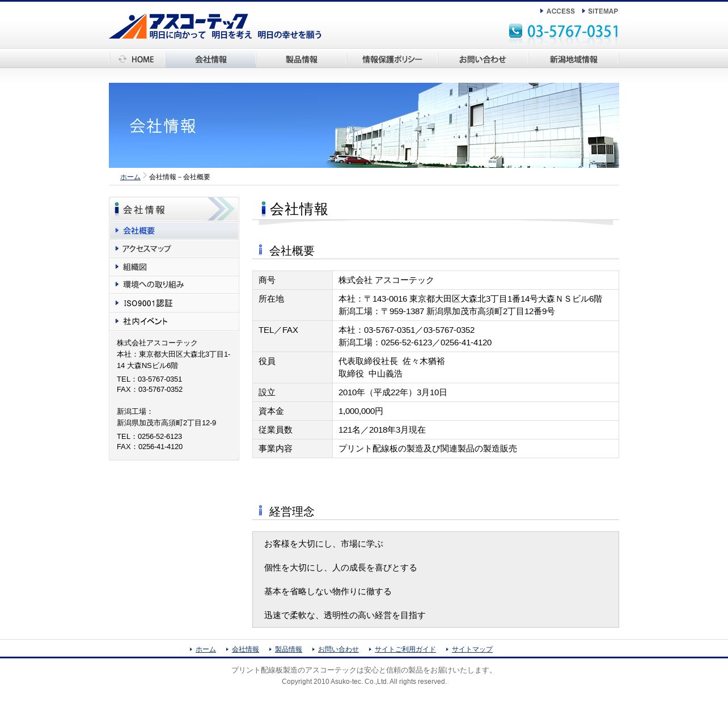Click the footer サイトご利用ガイド link
This screenshot has height=702, width=728.
405,649
